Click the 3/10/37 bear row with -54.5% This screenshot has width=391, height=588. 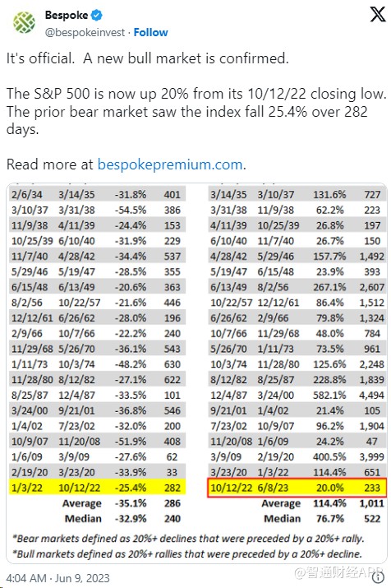(98, 210)
